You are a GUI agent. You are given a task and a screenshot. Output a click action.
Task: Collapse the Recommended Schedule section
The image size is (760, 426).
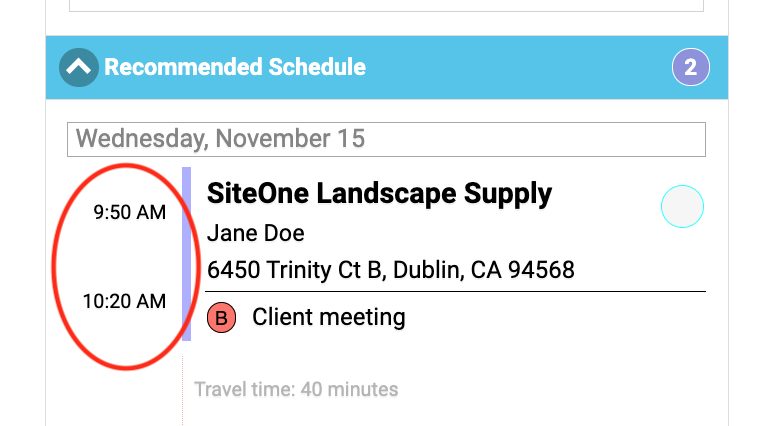79,67
